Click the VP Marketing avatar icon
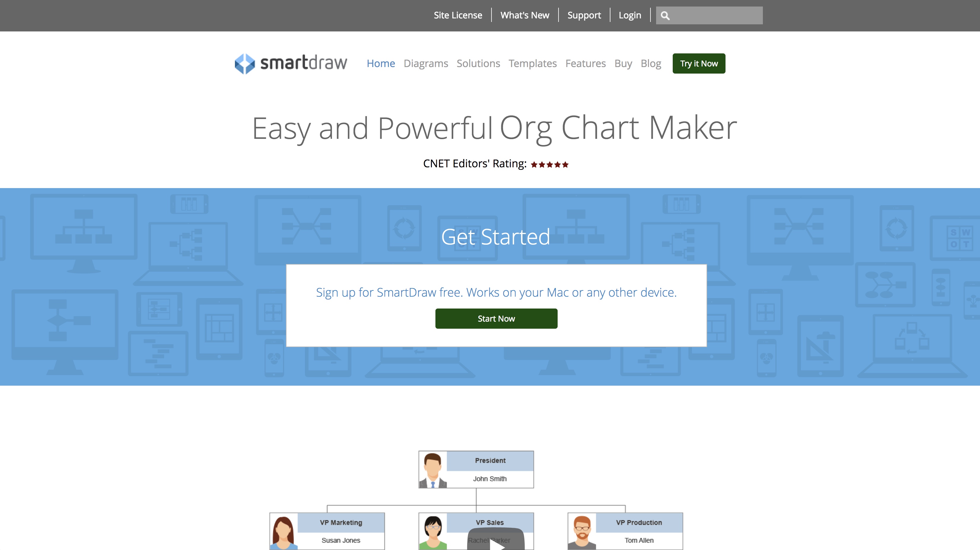The image size is (980, 550). pyautogui.click(x=284, y=531)
